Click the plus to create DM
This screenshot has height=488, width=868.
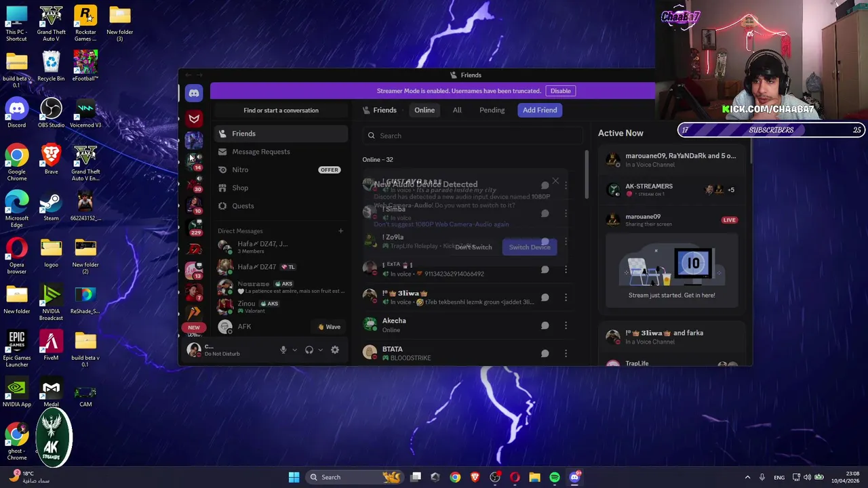pyautogui.click(x=340, y=231)
